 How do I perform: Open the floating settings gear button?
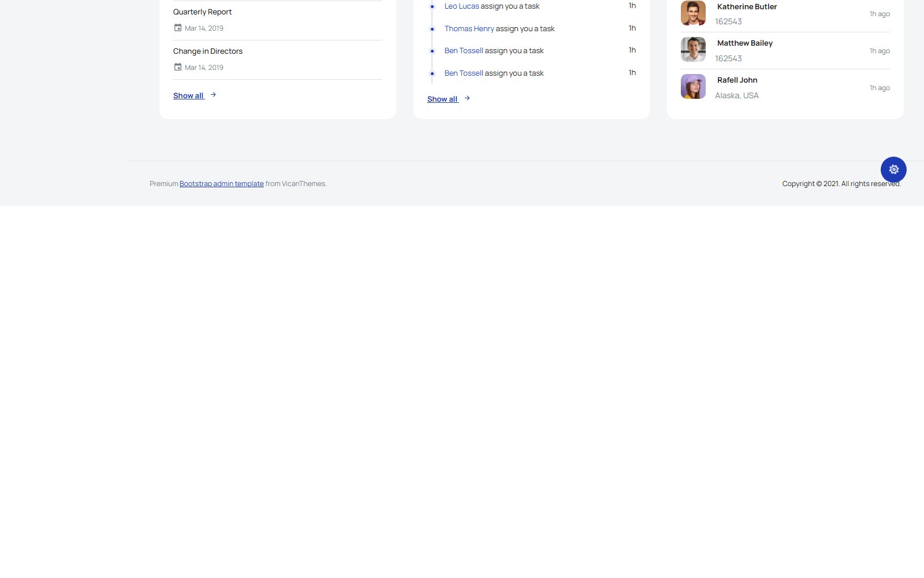[893, 169]
